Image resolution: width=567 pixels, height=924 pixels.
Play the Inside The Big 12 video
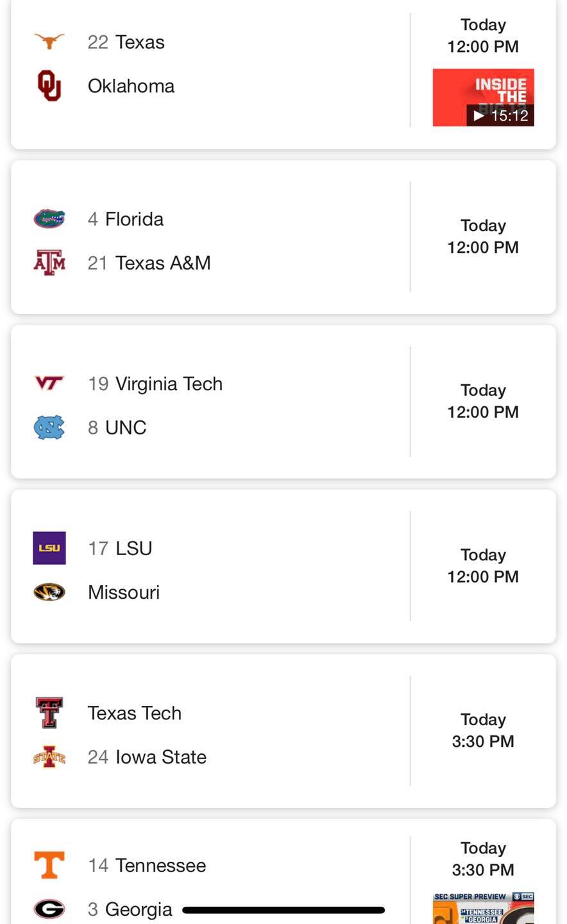click(x=484, y=98)
